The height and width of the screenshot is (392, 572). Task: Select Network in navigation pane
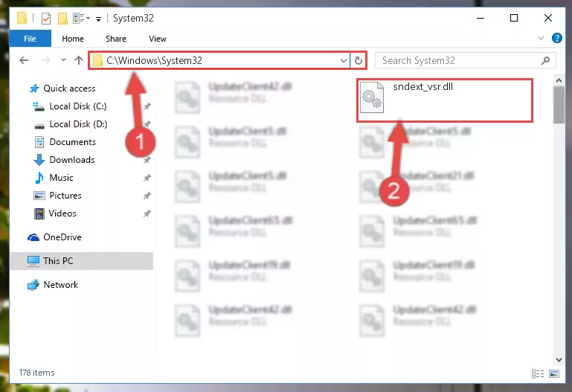point(60,284)
